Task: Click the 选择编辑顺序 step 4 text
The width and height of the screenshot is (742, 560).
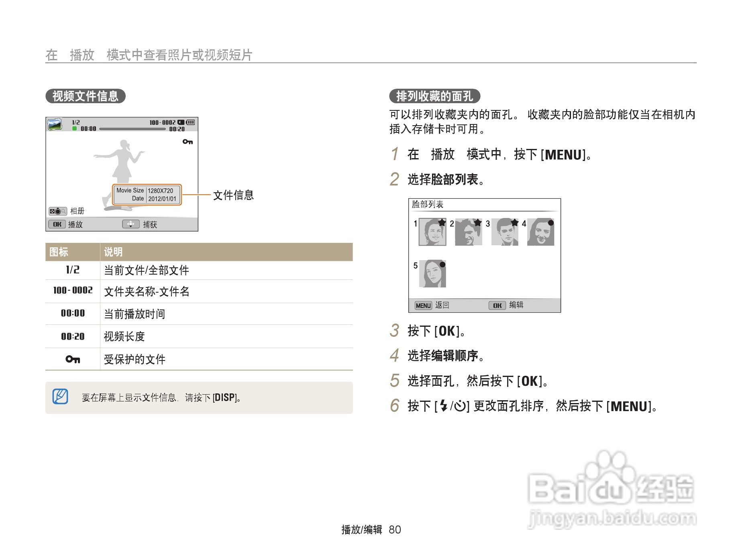Action: tap(446, 356)
